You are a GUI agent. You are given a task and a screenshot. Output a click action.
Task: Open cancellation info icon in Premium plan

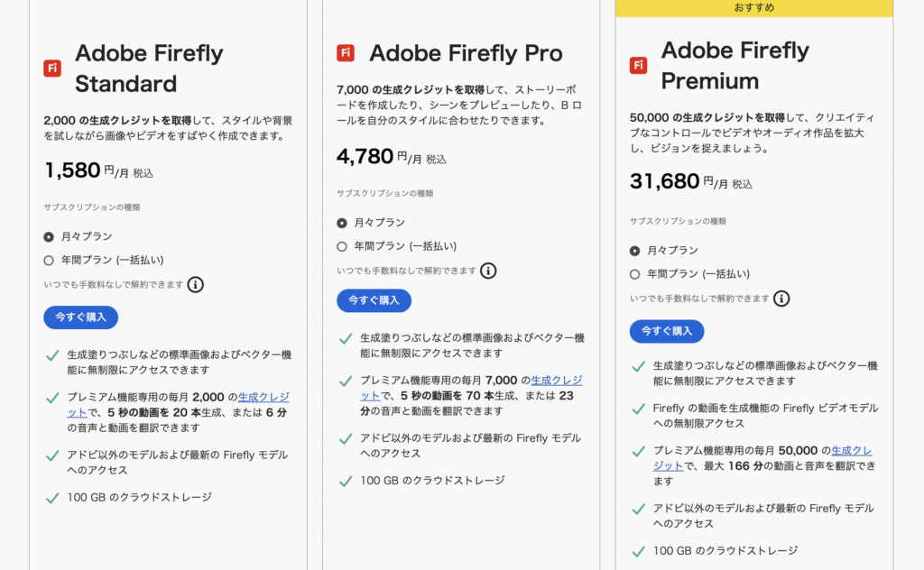coord(781,299)
